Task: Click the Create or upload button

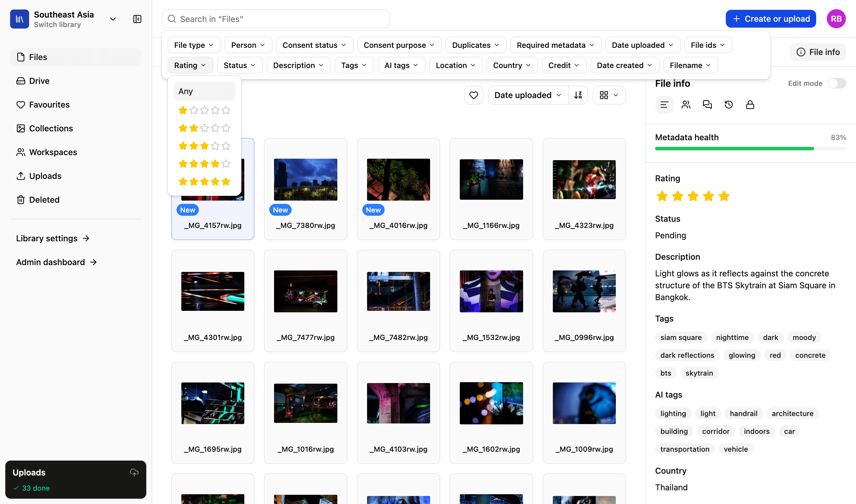Action: [x=771, y=19]
